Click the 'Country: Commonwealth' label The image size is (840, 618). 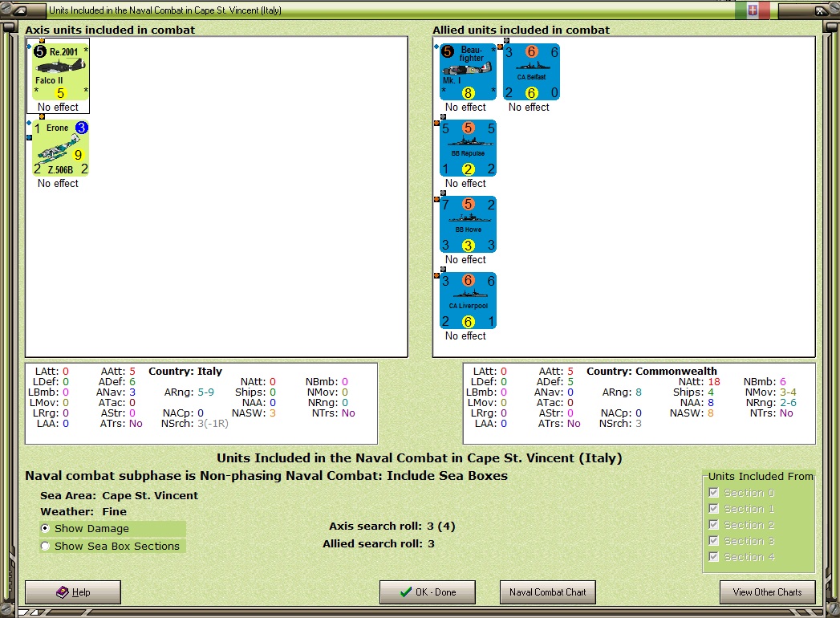click(651, 371)
